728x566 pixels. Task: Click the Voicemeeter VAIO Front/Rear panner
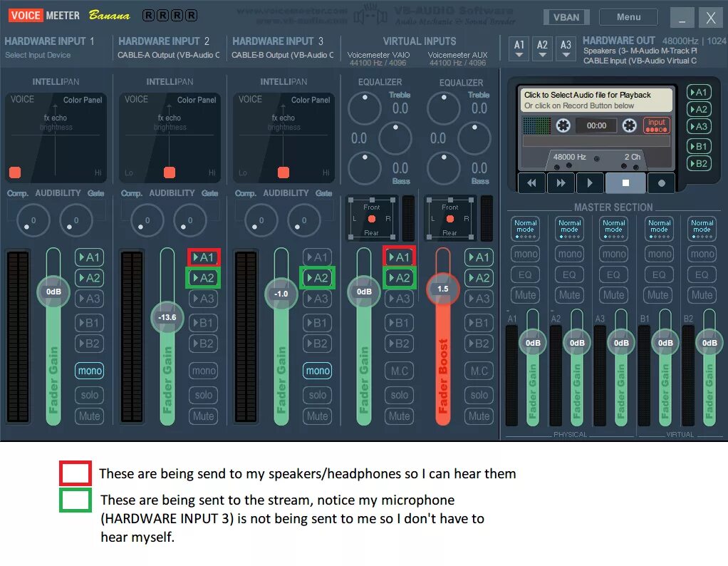[371, 219]
